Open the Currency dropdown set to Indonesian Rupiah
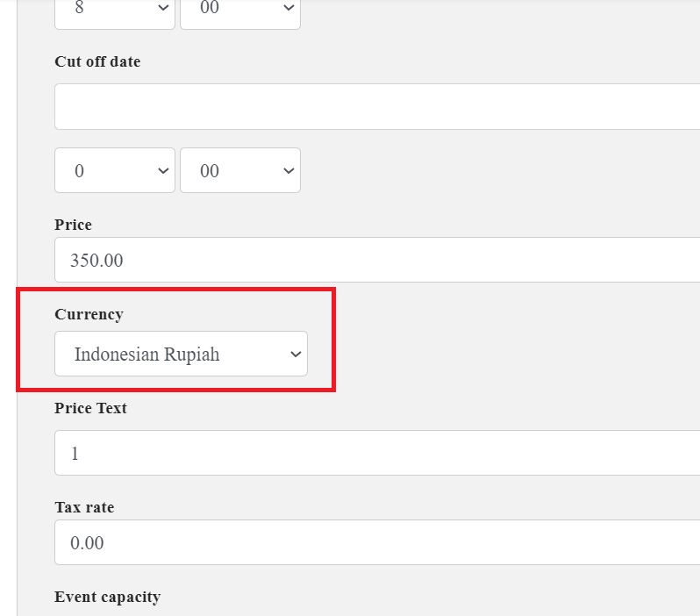700x616 pixels. point(181,354)
